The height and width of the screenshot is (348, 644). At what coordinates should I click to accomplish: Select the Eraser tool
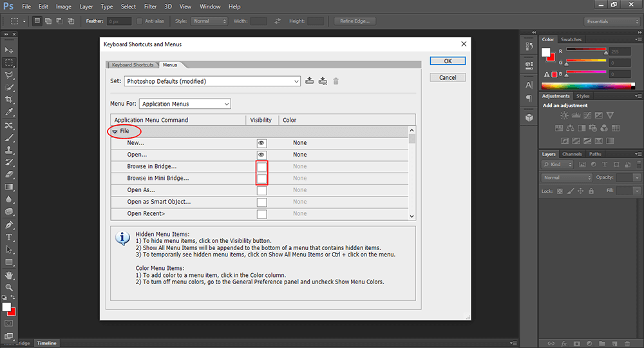(x=8, y=175)
